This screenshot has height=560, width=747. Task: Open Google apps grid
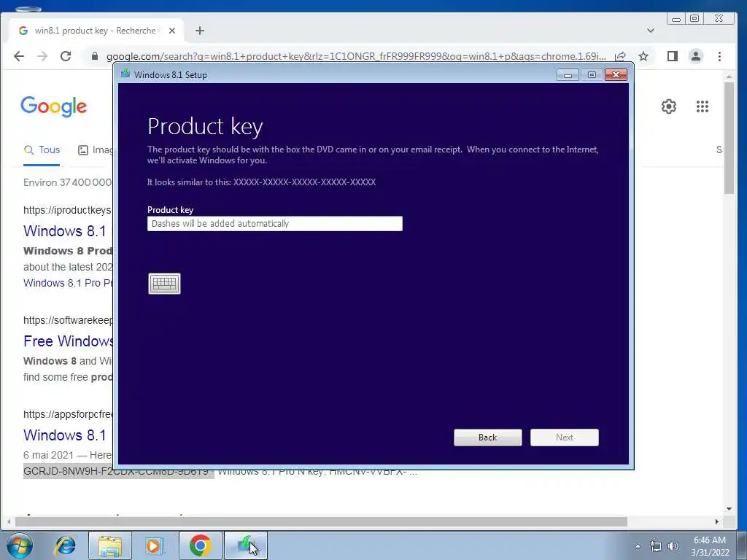(703, 106)
